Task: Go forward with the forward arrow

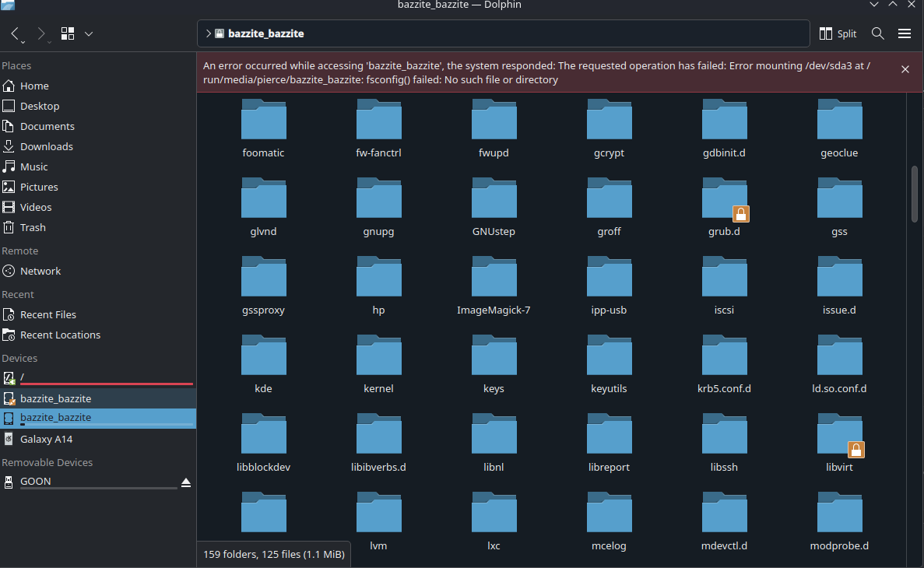Action: (41, 33)
